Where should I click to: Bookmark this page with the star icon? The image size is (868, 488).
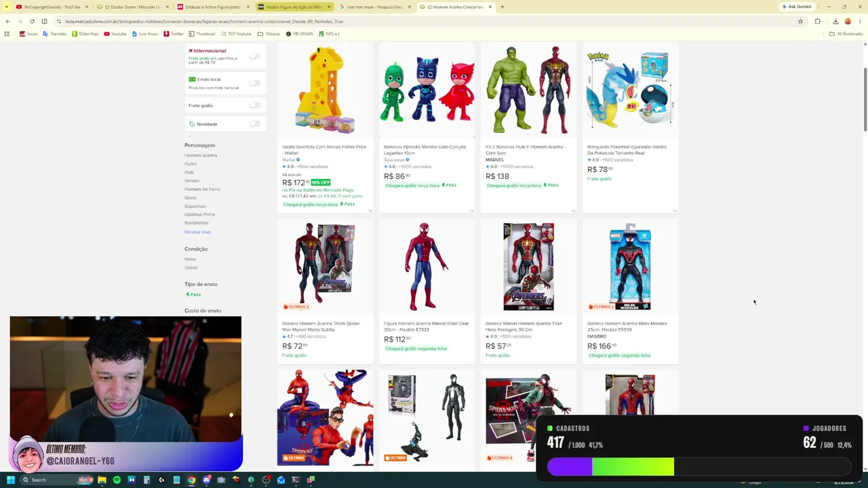coord(800,21)
